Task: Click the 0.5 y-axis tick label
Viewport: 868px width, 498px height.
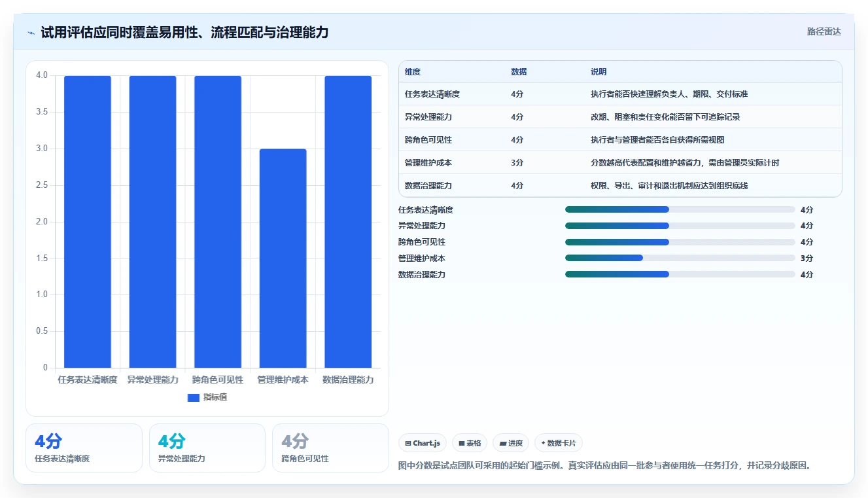Action: tap(42, 332)
